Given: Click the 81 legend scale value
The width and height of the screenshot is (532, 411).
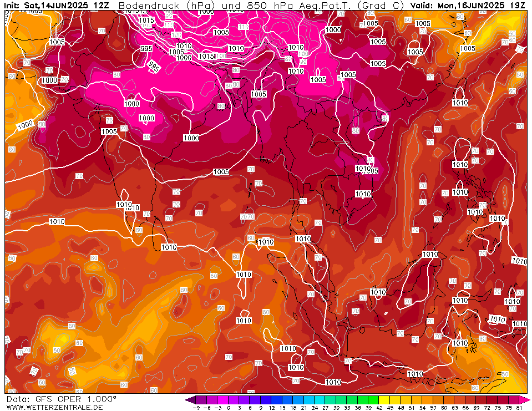Looking at the screenshot, I should click(x=519, y=408).
